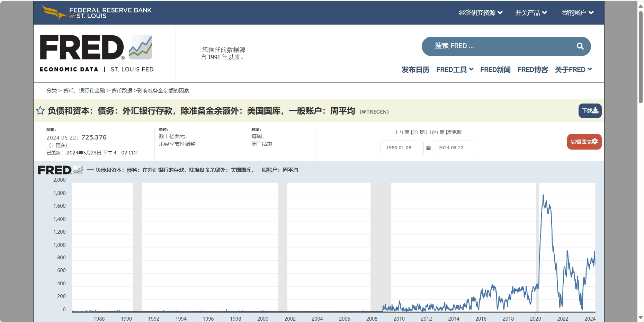Expand 开关产品 dropdown menu
Image resolution: width=644 pixels, height=322 pixels.
[x=531, y=13]
